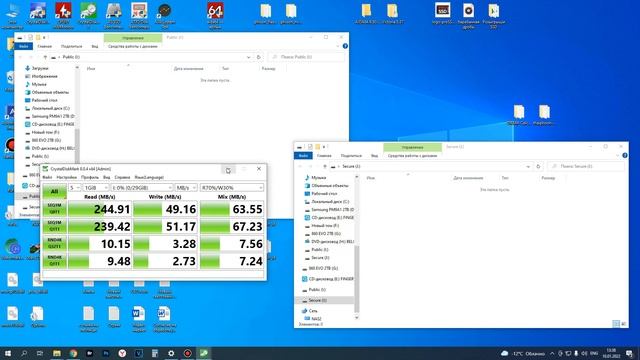Run all CrystalDiskMark tests with All button

[54, 191]
